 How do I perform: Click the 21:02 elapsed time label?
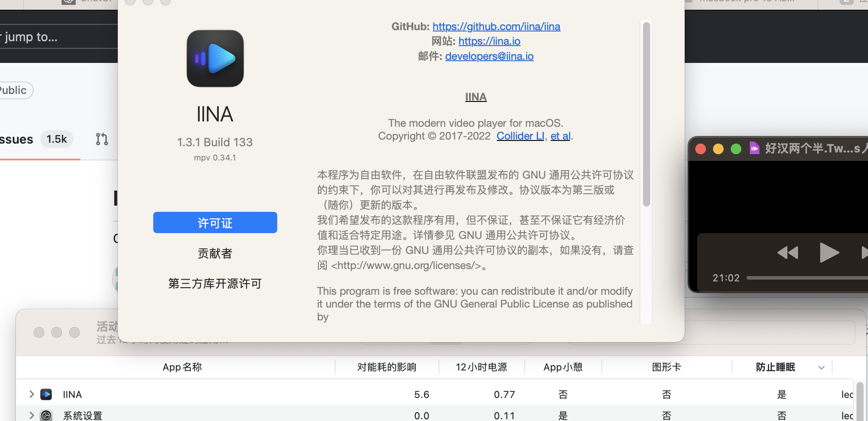(x=726, y=278)
